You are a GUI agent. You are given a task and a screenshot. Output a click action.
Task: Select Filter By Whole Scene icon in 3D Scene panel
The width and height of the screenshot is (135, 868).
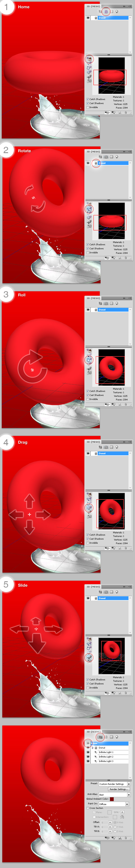[100, 737]
